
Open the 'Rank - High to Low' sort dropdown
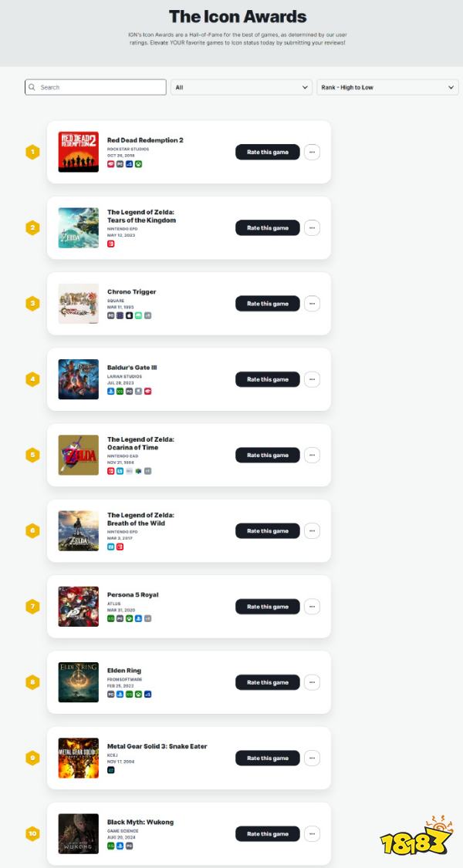388,88
